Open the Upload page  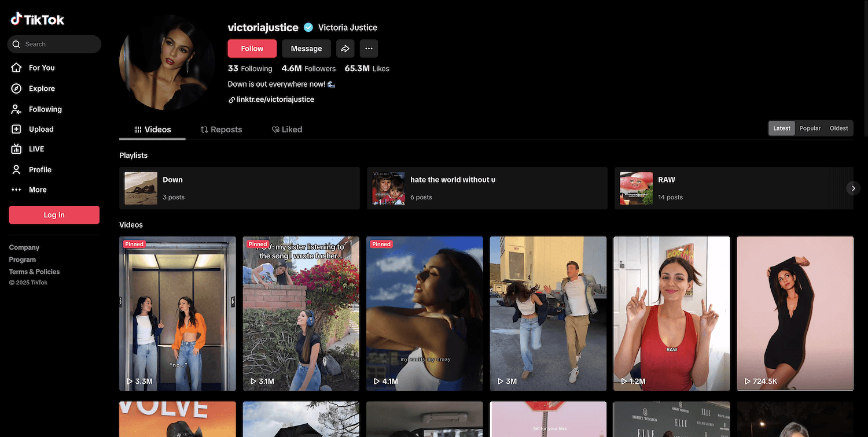click(41, 129)
